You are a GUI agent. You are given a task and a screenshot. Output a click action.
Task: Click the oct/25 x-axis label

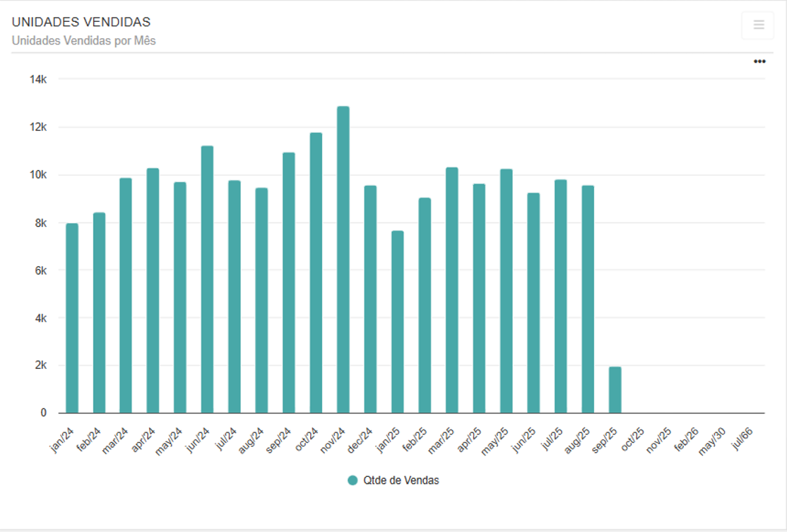point(632,439)
